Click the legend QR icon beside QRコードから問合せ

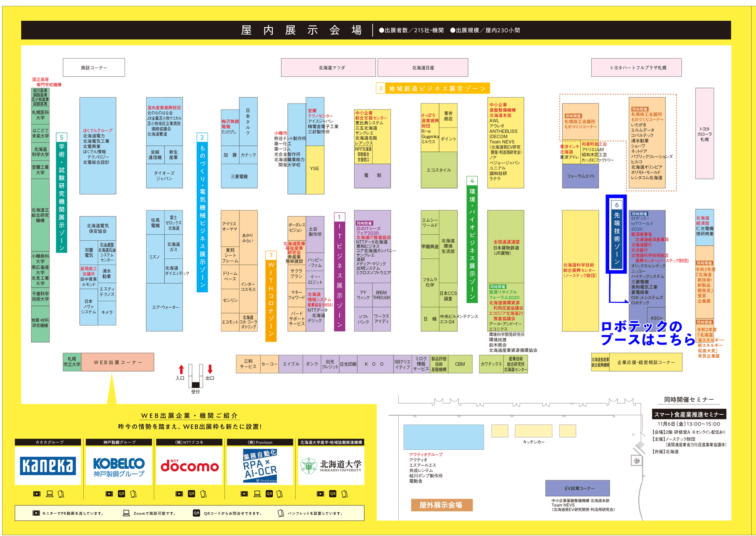(196, 513)
